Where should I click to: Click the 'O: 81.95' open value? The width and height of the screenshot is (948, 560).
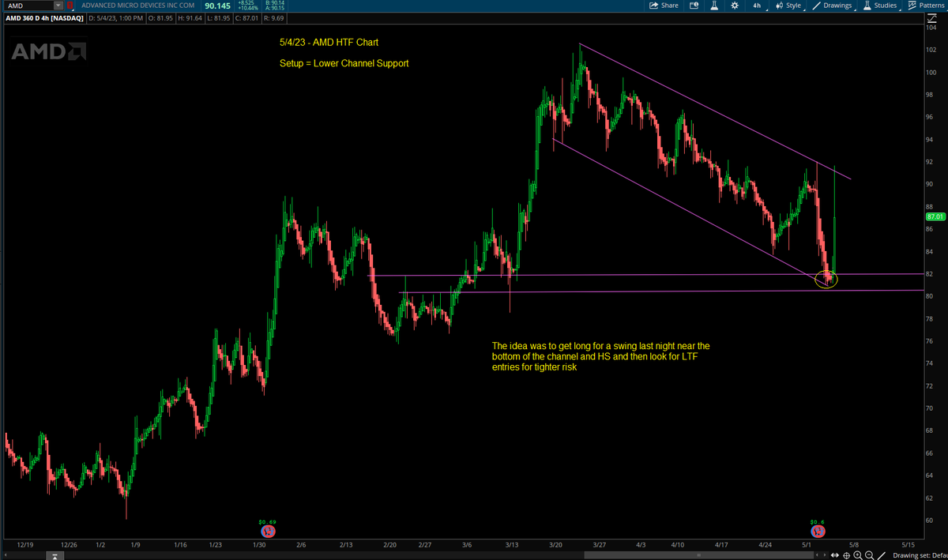coord(162,17)
